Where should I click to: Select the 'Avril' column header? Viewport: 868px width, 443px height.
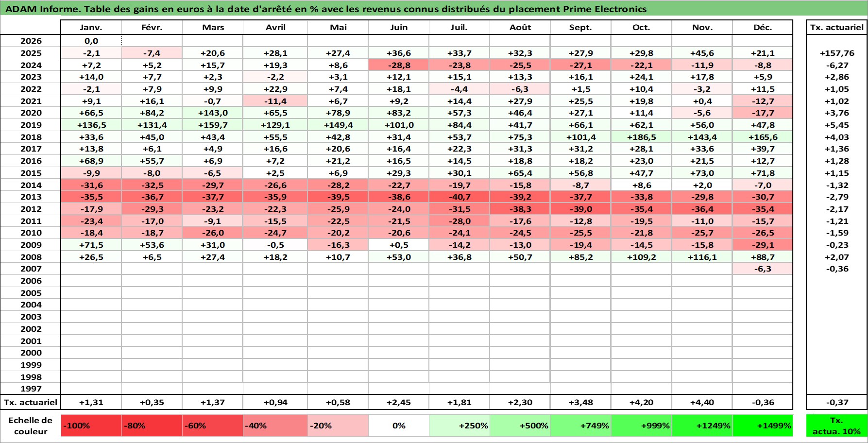[x=275, y=27]
